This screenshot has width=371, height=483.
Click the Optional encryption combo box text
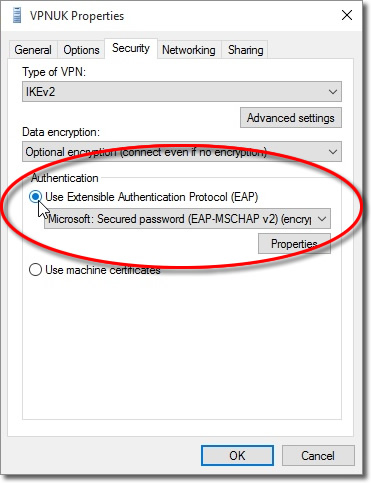146,152
